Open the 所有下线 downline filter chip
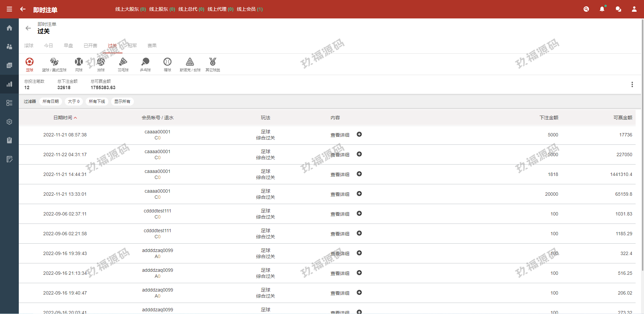 pyautogui.click(x=97, y=102)
